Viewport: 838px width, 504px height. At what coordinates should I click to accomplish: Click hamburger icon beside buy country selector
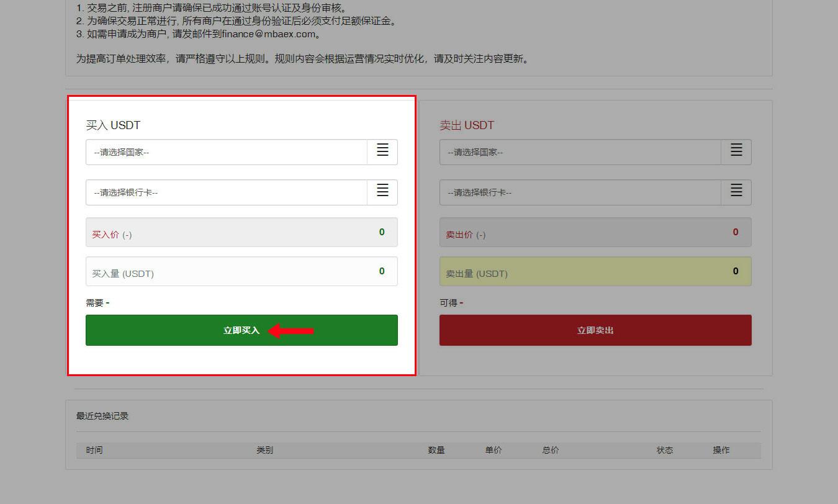tap(382, 150)
